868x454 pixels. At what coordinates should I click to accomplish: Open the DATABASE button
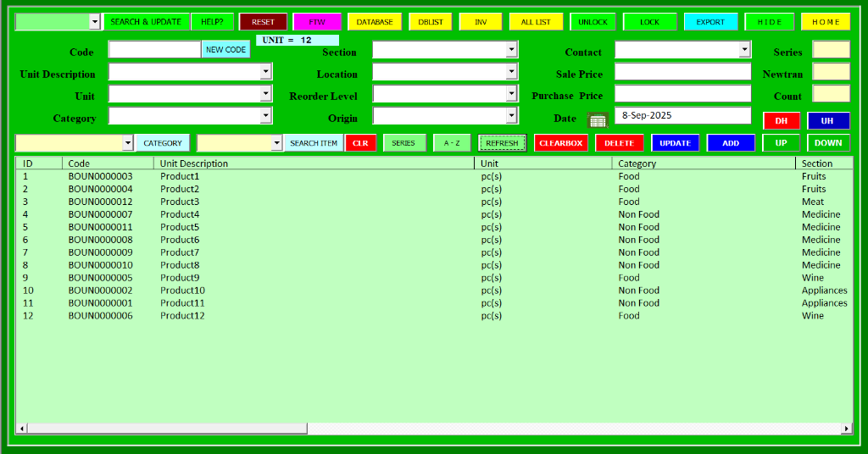click(375, 22)
